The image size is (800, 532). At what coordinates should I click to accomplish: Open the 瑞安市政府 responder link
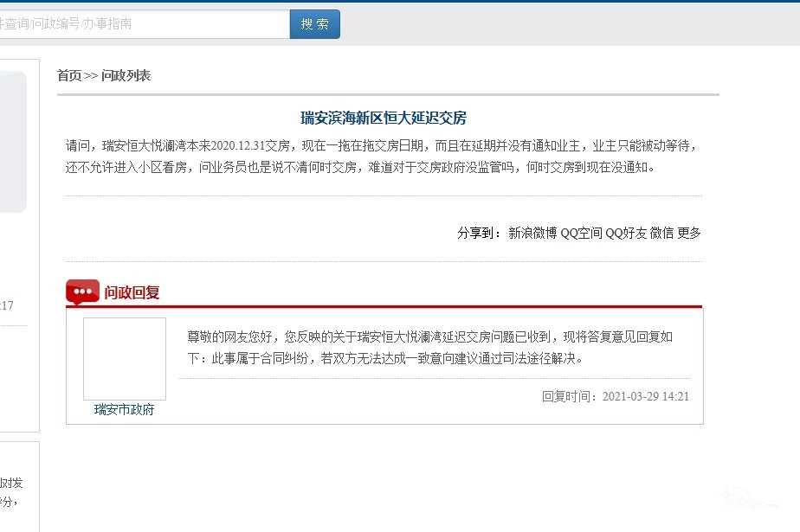[x=125, y=410]
